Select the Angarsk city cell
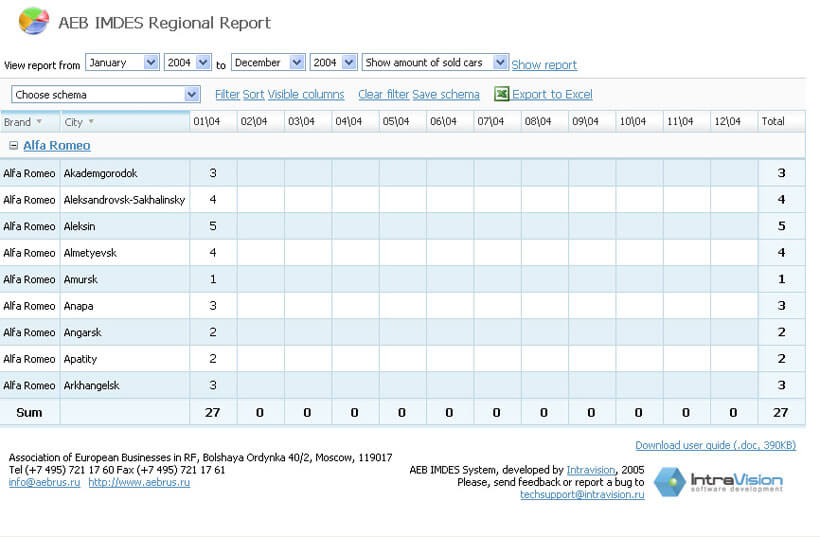Image resolution: width=820 pixels, height=537 pixels. pos(124,333)
